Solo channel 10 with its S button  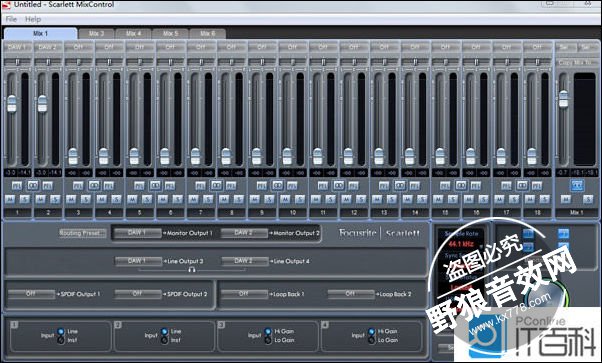(300, 199)
